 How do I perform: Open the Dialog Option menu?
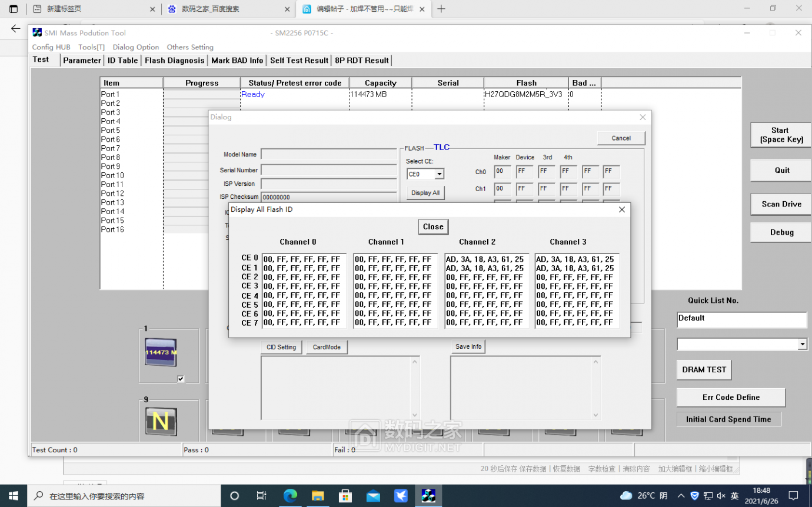pyautogui.click(x=136, y=47)
